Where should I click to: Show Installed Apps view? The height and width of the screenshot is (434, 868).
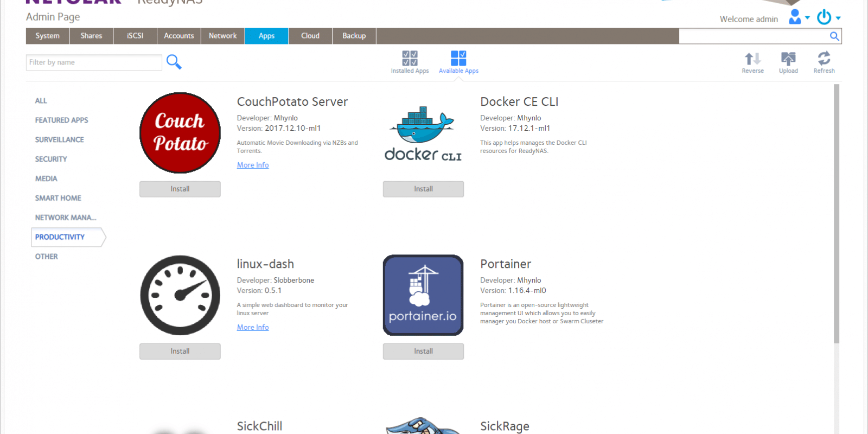click(x=410, y=62)
